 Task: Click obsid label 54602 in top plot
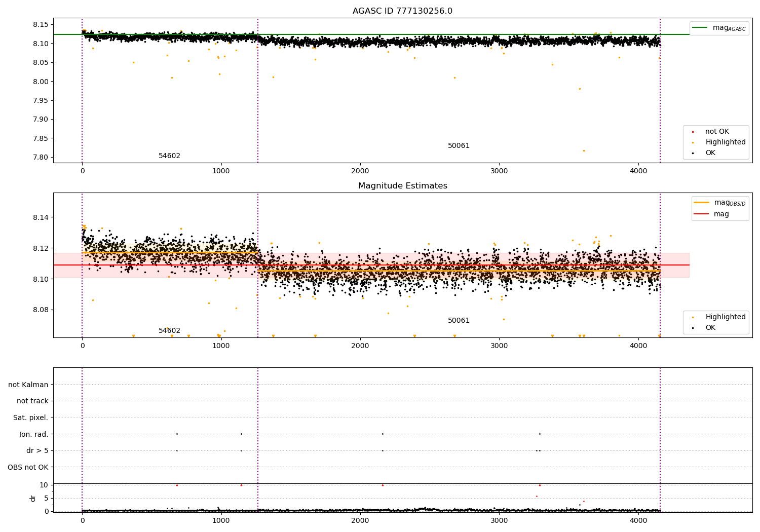pyautogui.click(x=169, y=156)
